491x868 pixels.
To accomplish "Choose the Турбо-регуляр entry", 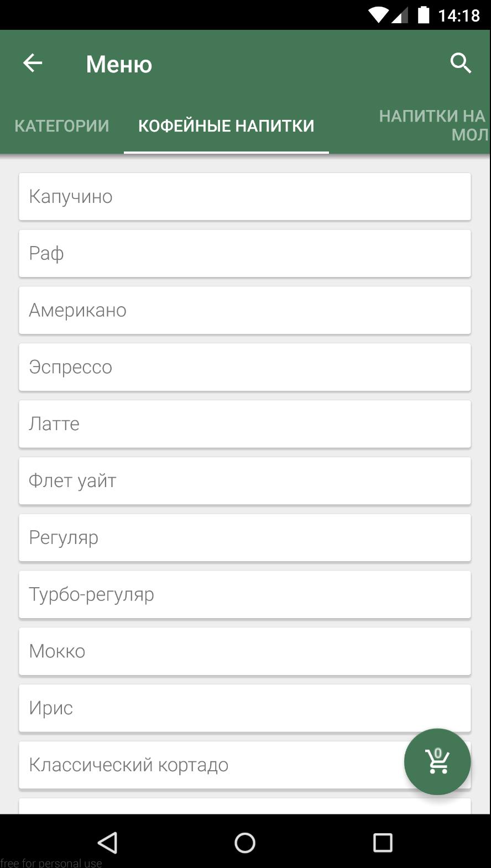I will point(244,595).
